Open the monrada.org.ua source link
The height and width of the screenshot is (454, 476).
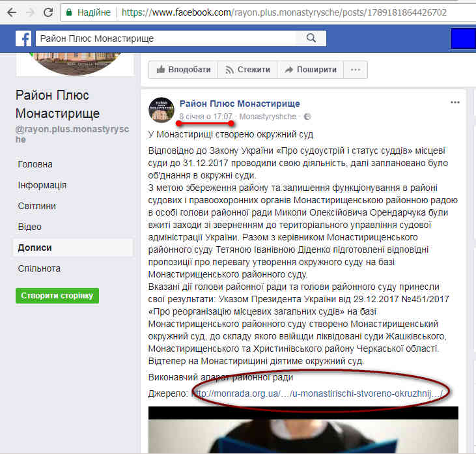(x=317, y=393)
